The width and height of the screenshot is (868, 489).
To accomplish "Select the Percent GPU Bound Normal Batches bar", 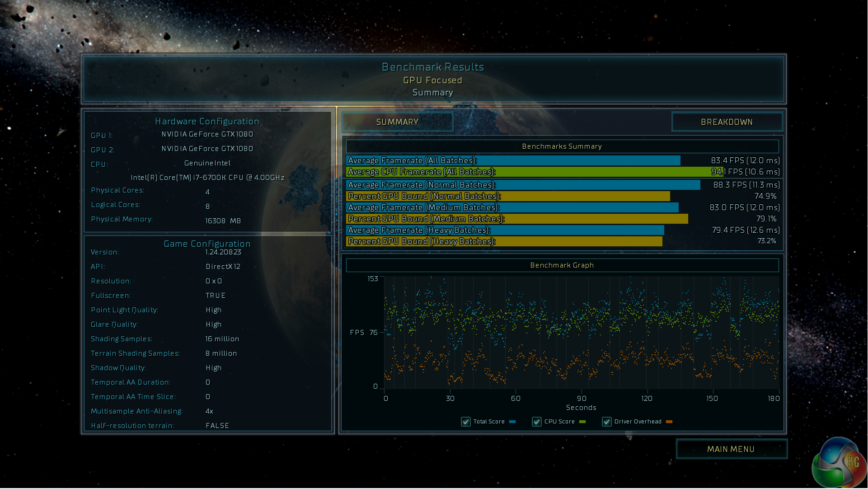I will point(508,197).
